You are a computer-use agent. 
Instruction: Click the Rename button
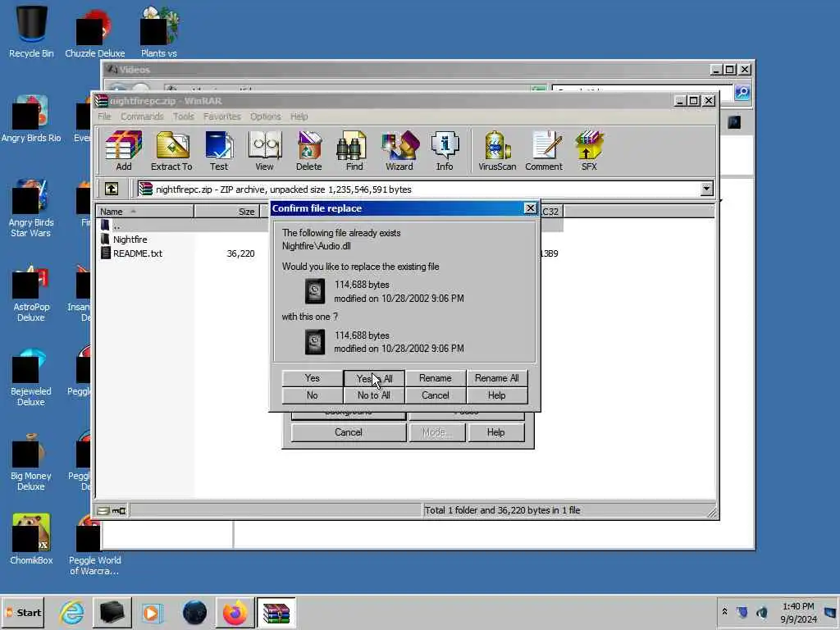435,378
